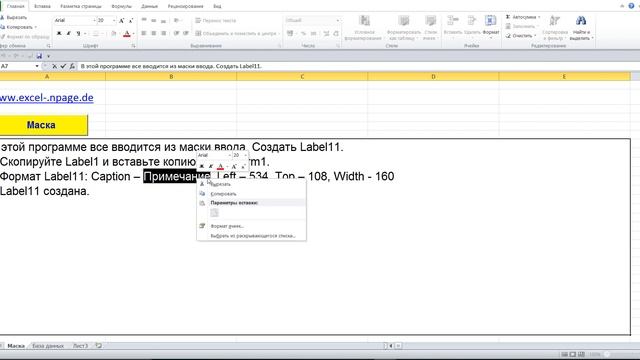Screen dimensions: 640x360
Task: Click the Accounting Number Format icon
Action: coord(290,33)
